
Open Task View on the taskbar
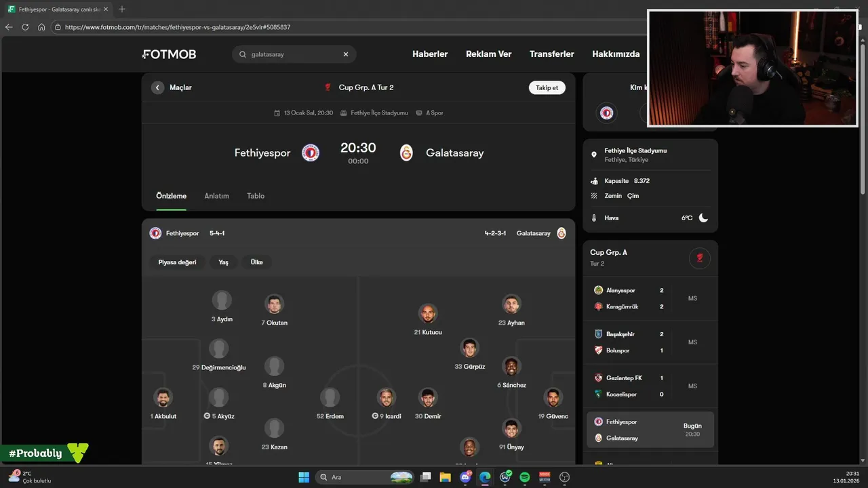coord(426,477)
